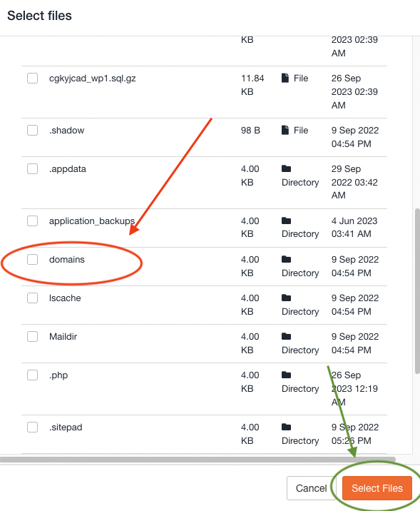Screen dimensions: 420x511
Task: Click the folder icon in the .sitepad row
Action: tap(286, 427)
